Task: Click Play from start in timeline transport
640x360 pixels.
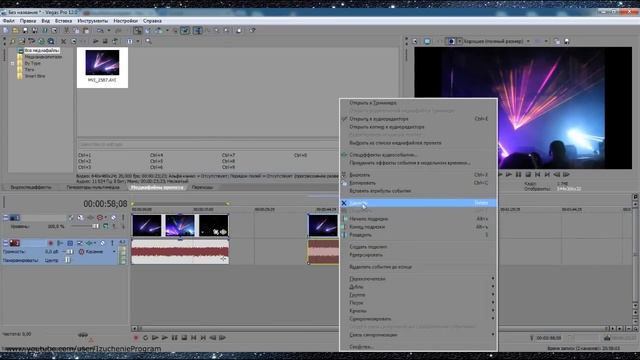Action: [x=155, y=338]
